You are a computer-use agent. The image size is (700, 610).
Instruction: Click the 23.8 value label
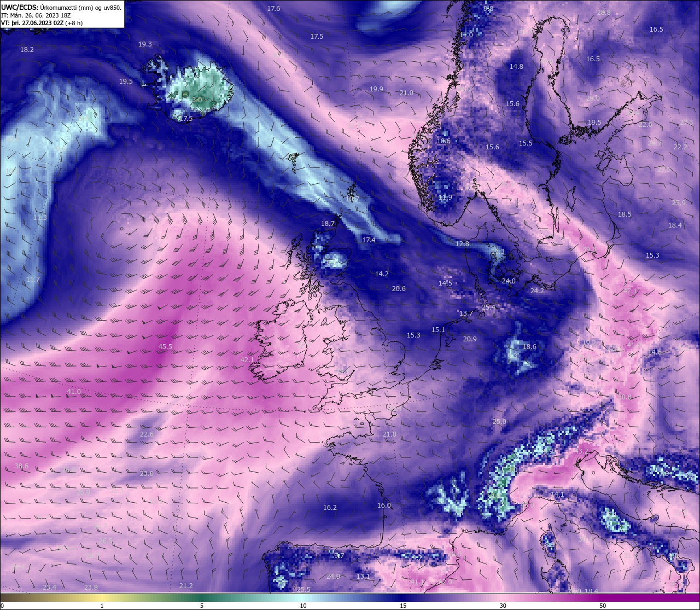(91, 588)
